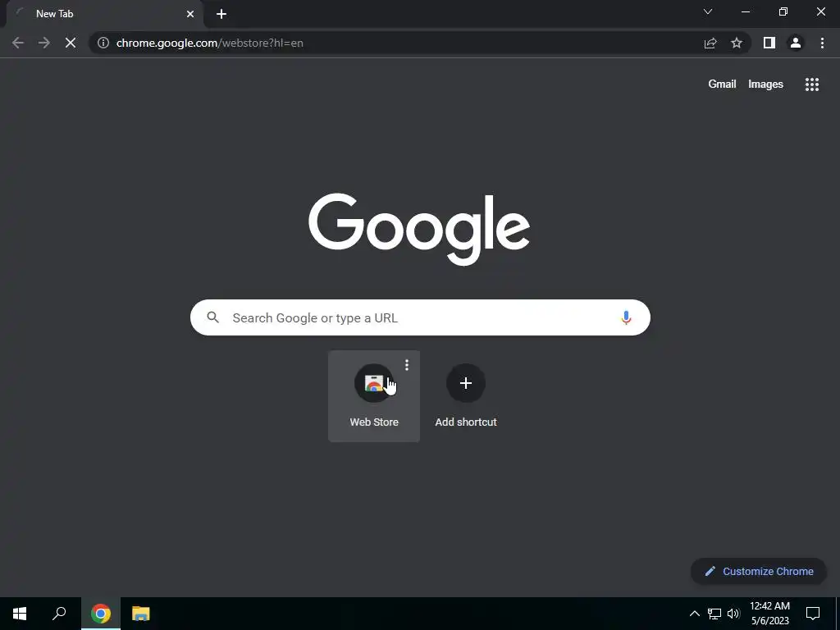The height and width of the screenshot is (630, 840).
Task: Go back to previous page
Action: [18, 43]
